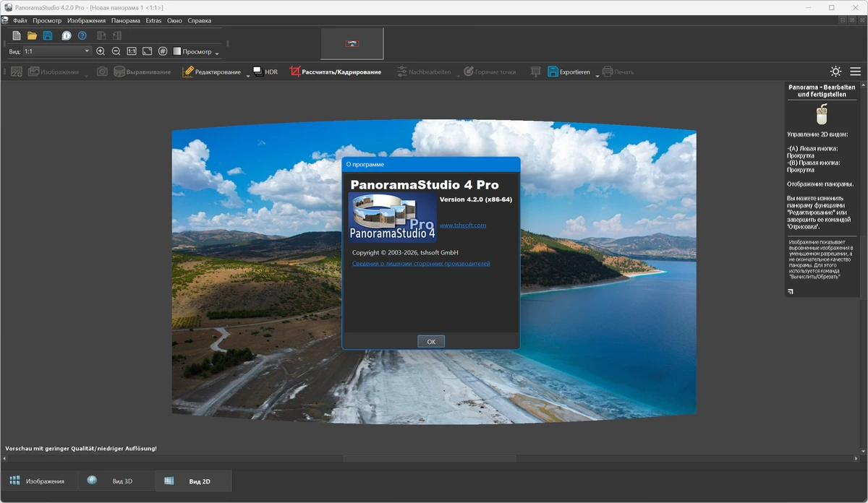Open project via the yellow folder icon
The image size is (868, 503).
pos(32,35)
